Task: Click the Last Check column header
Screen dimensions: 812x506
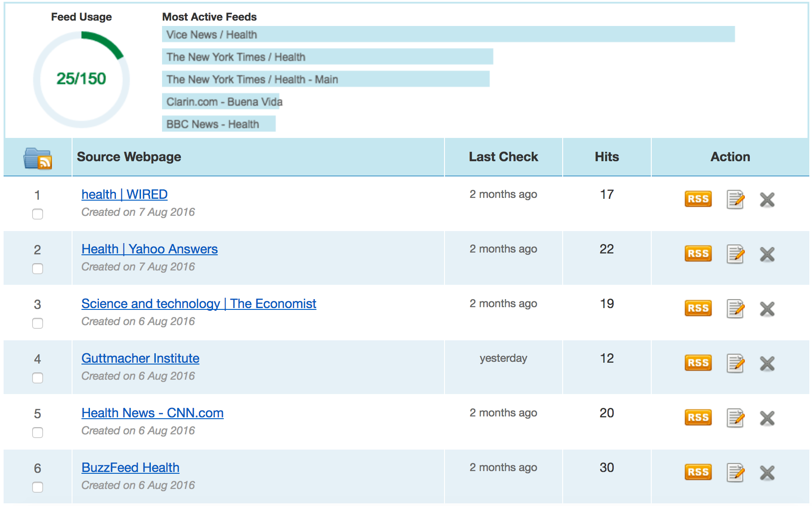Action: pos(504,157)
